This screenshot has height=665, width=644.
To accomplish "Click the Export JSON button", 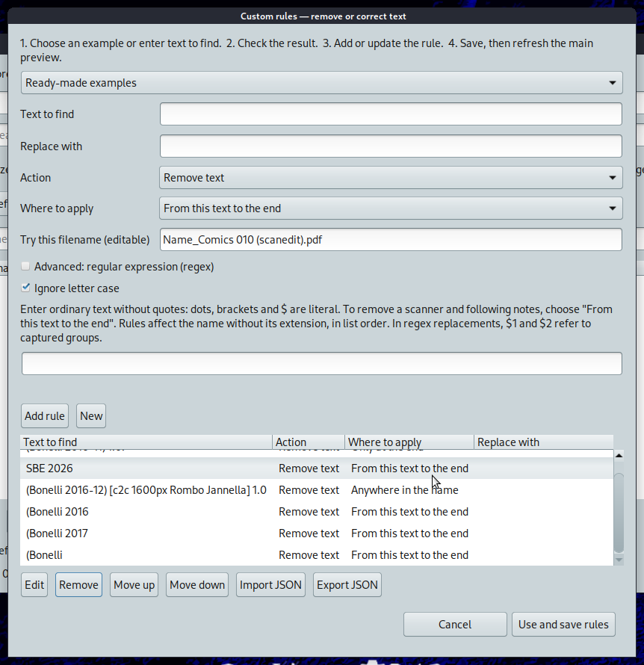I will 347,585.
